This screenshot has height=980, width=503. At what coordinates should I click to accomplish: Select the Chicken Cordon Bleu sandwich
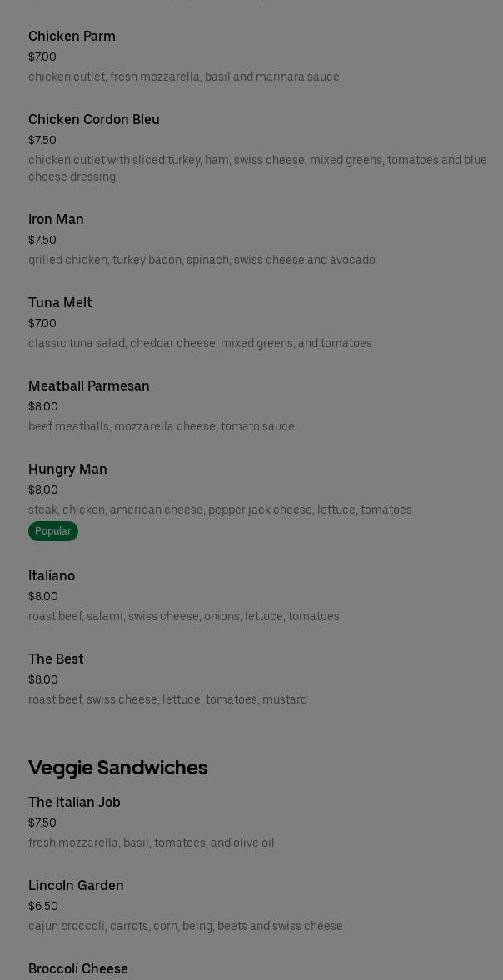94,120
